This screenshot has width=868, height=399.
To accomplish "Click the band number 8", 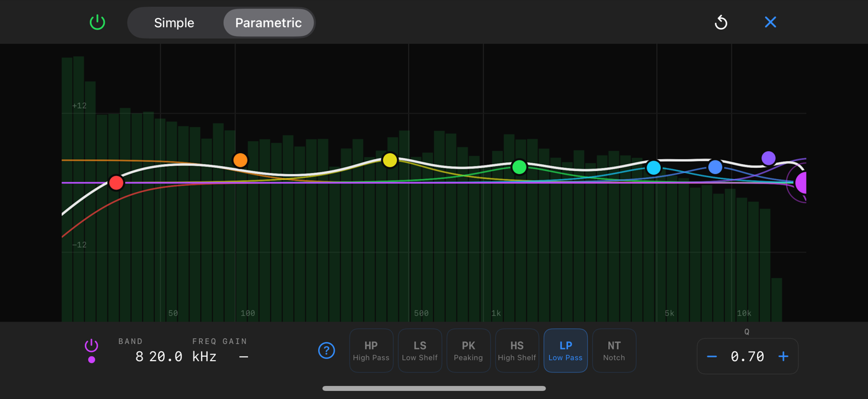I will tap(139, 356).
